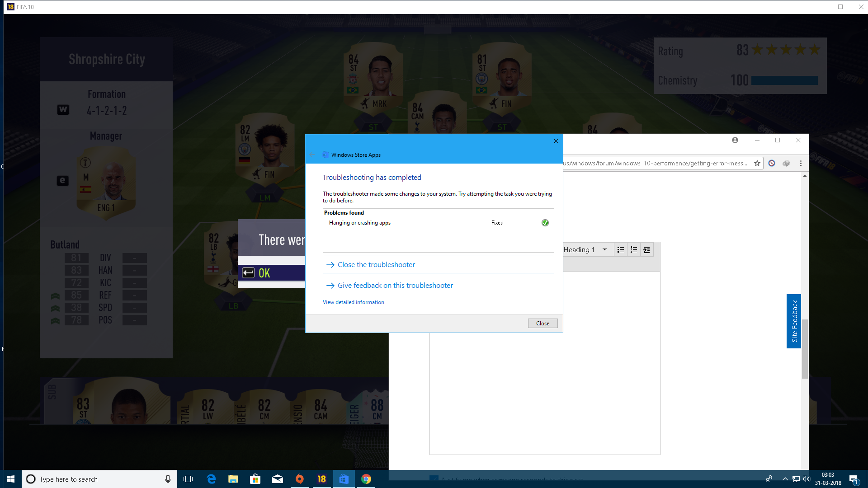Open Task View from taskbar
This screenshot has width=868, height=488.
tap(188, 479)
